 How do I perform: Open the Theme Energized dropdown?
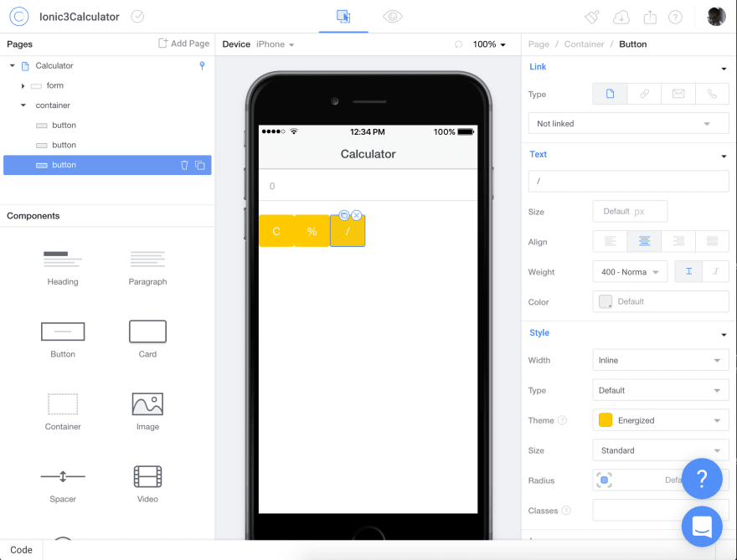[x=661, y=420]
